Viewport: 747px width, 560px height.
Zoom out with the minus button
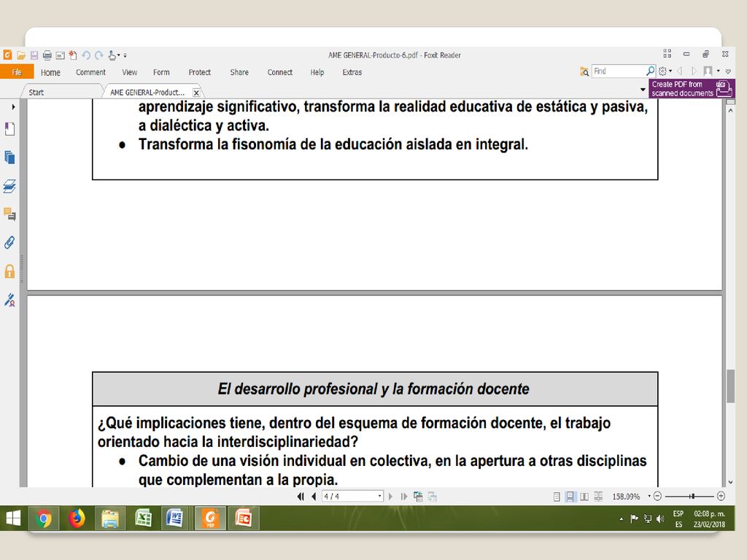[657, 496]
